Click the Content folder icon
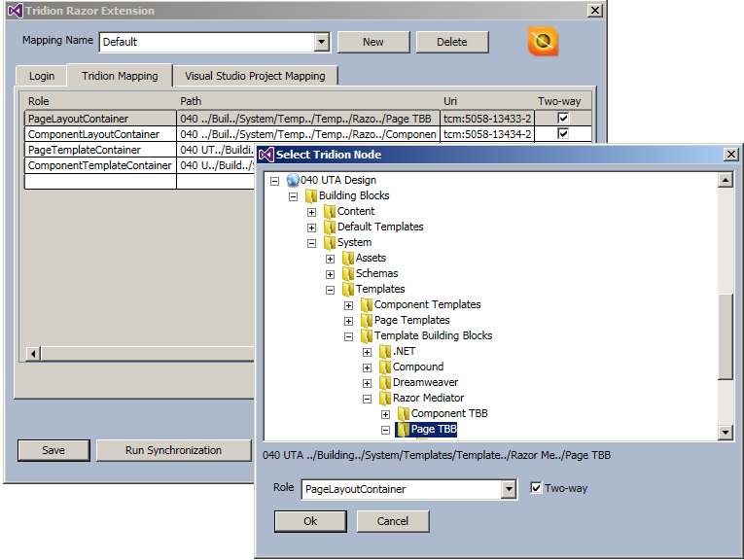 point(330,212)
